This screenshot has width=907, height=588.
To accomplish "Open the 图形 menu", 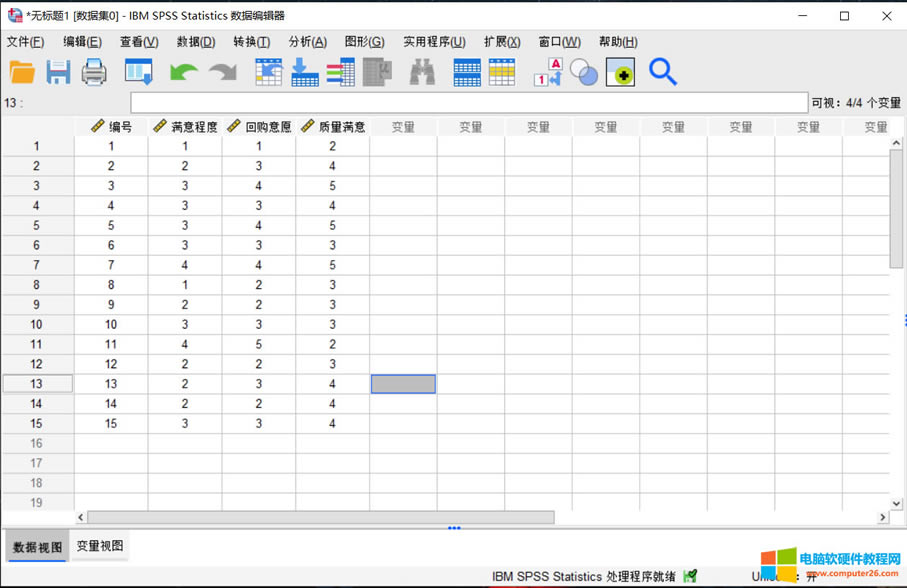I will (x=363, y=42).
